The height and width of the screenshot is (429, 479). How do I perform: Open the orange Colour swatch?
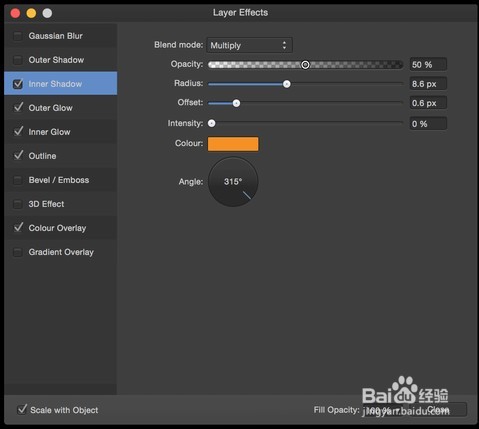click(x=233, y=144)
